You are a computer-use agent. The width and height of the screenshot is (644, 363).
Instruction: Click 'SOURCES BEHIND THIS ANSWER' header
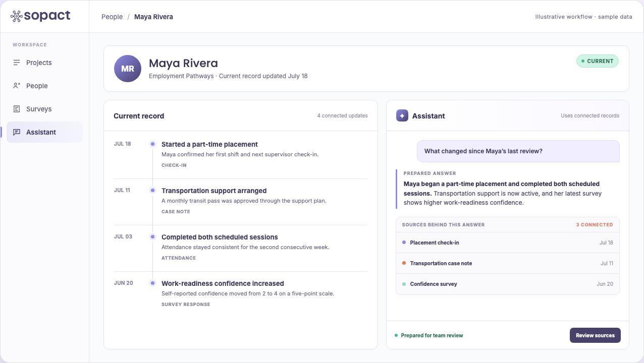click(443, 225)
